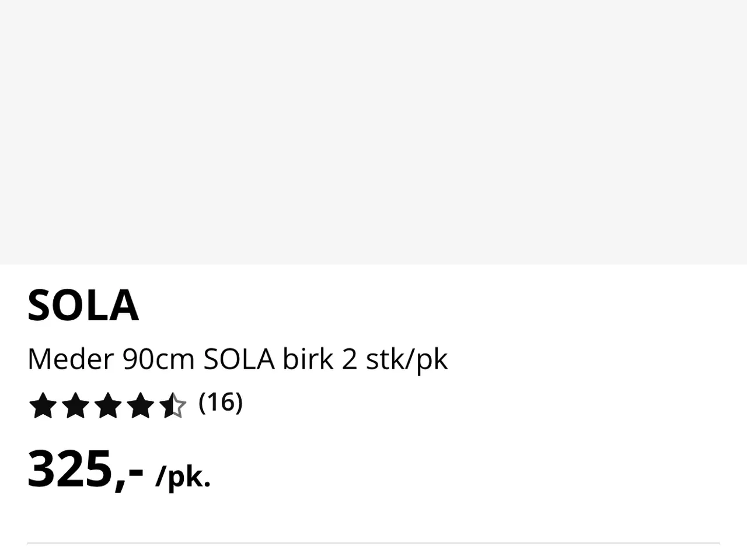Click the opening parenthesis of review count
Image resolution: width=747 pixels, height=560 pixels.
pyautogui.click(x=202, y=402)
